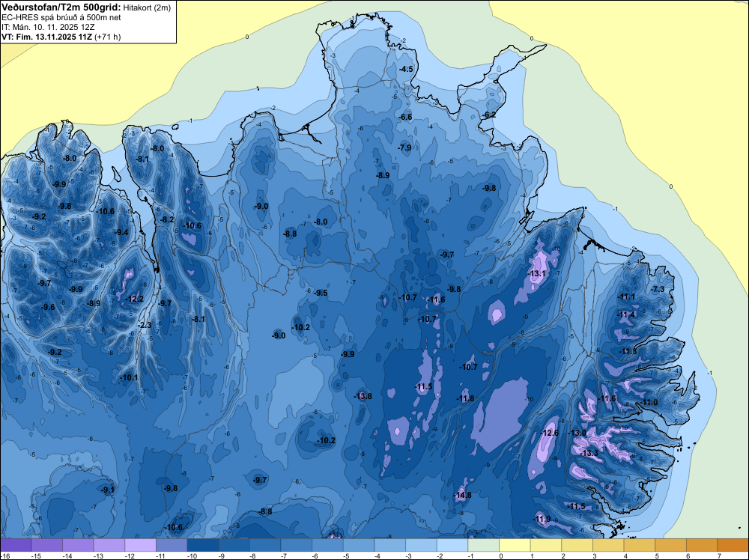
Task: Click the 'EC-HRES spá brúuð á 500m net' line
Action: tap(61, 18)
